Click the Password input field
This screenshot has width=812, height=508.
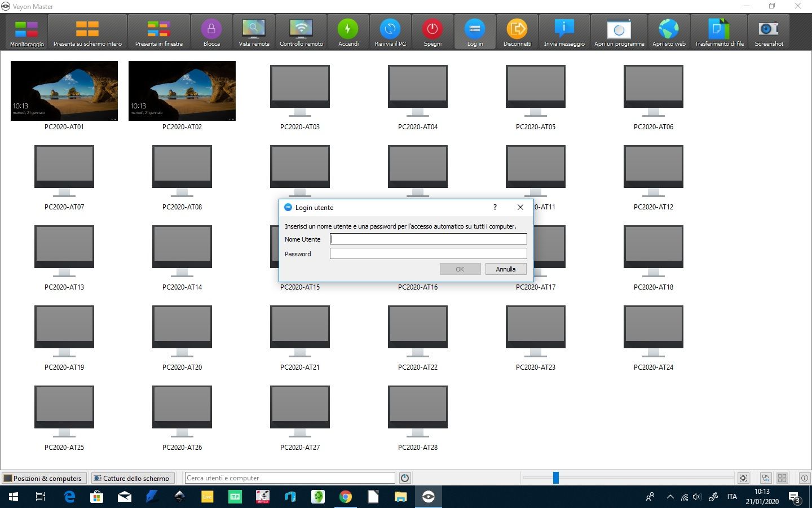[x=429, y=253]
